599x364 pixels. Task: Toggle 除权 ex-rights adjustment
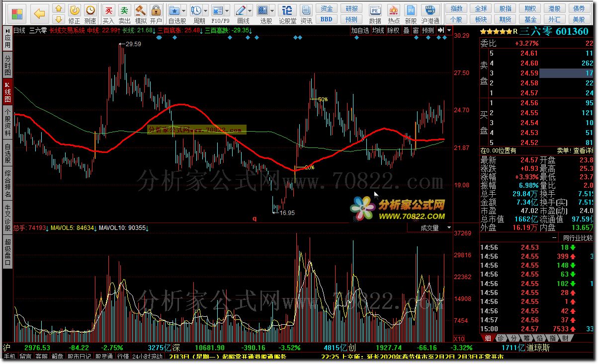pyautogui.click(x=393, y=30)
